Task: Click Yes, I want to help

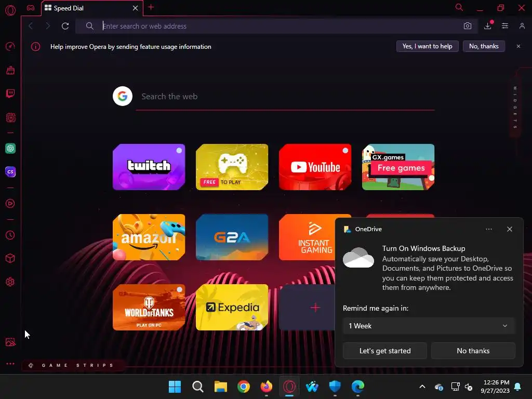Action: click(427, 46)
